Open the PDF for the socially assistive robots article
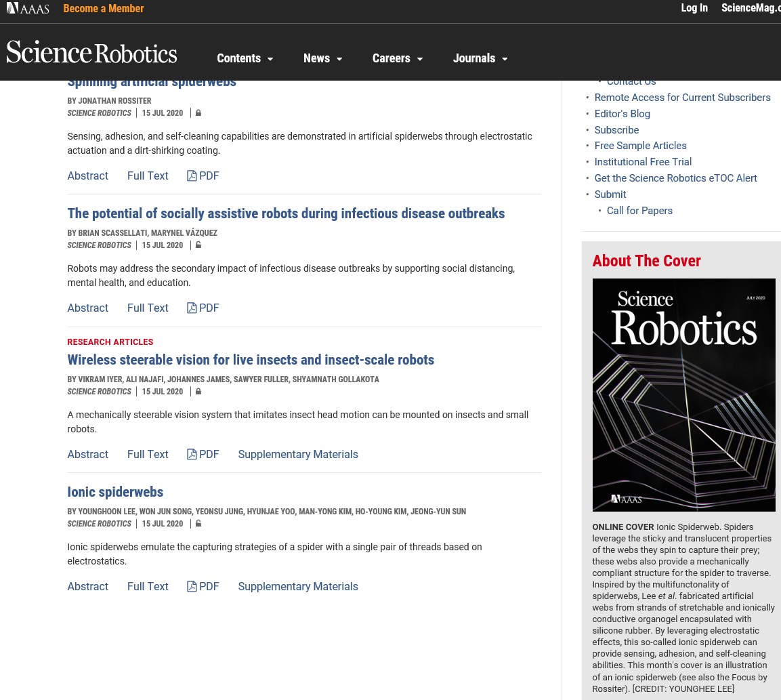Screen dimensions: 781x700 [203, 308]
